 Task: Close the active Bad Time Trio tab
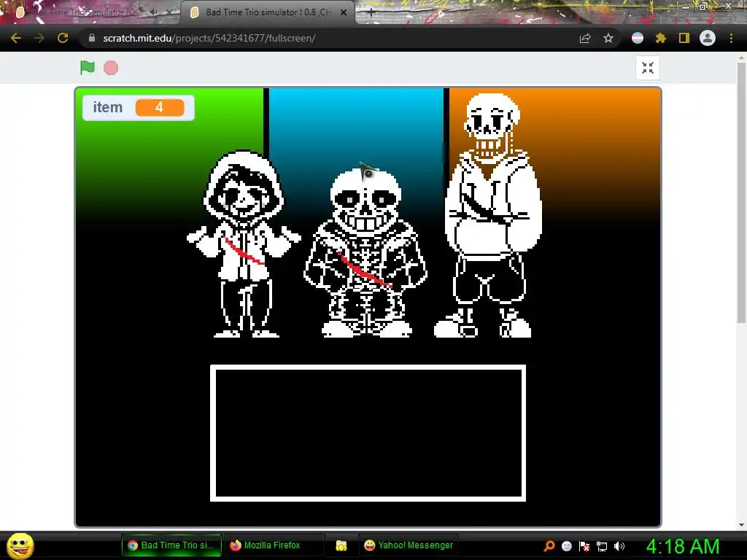(344, 12)
